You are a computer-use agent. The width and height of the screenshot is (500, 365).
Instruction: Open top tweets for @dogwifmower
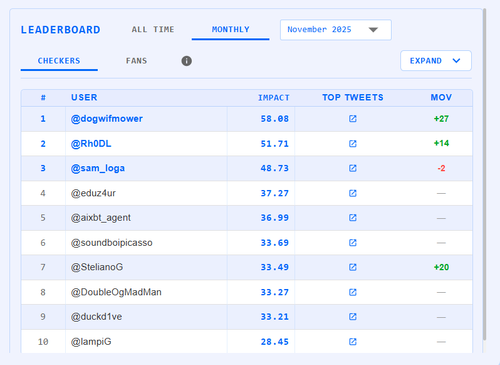(353, 119)
